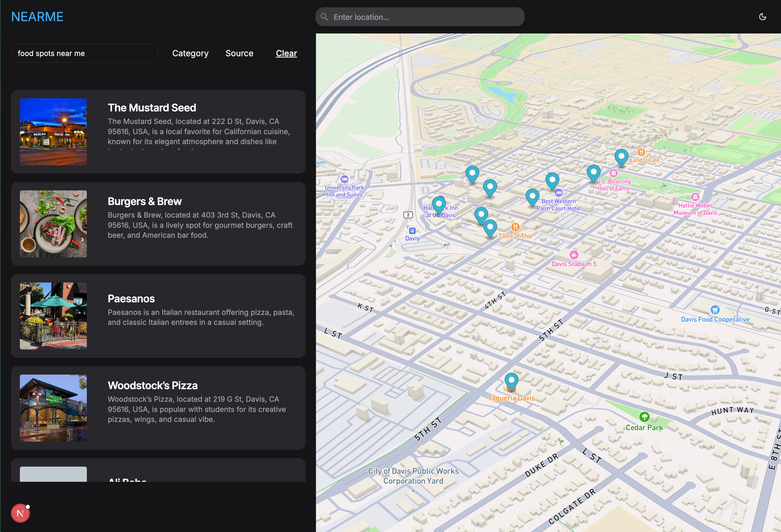Open the Source filter dropdown
Viewport: 781px width, 532px height.
click(239, 53)
